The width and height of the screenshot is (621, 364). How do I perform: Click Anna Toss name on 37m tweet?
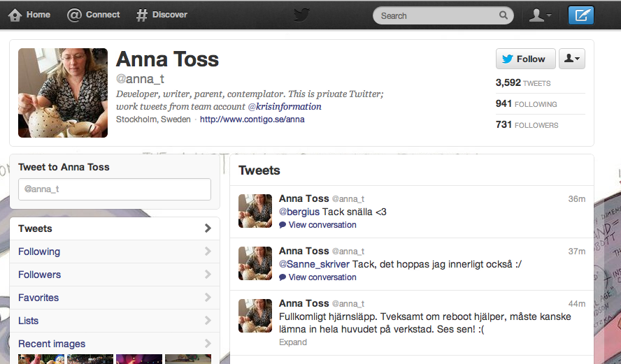click(304, 251)
